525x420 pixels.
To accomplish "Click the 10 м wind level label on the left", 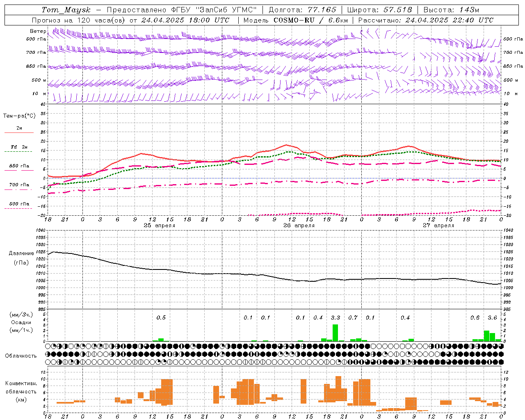I will pyautogui.click(x=39, y=94).
